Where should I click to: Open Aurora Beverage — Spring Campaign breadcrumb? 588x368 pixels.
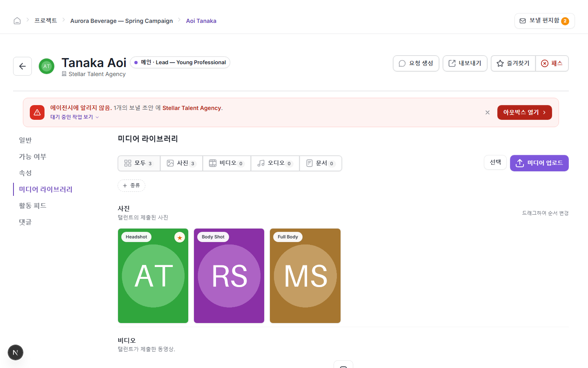pyautogui.click(x=121, y=21)
